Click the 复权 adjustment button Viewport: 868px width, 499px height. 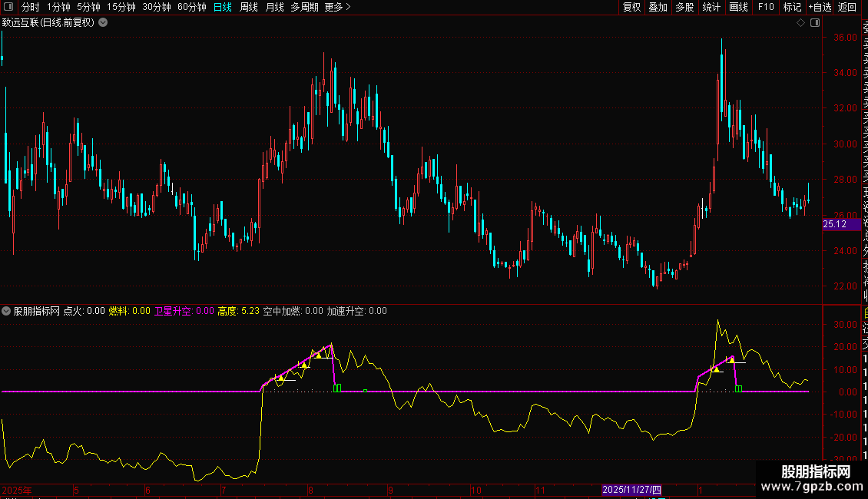coord(631,7)
